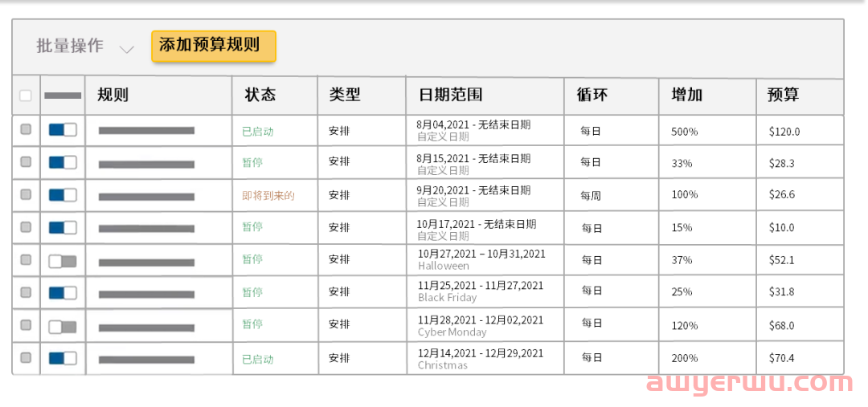Click the 100% increase value
Image resolution: width=868 pixels, height=407 pixels.
685,194
